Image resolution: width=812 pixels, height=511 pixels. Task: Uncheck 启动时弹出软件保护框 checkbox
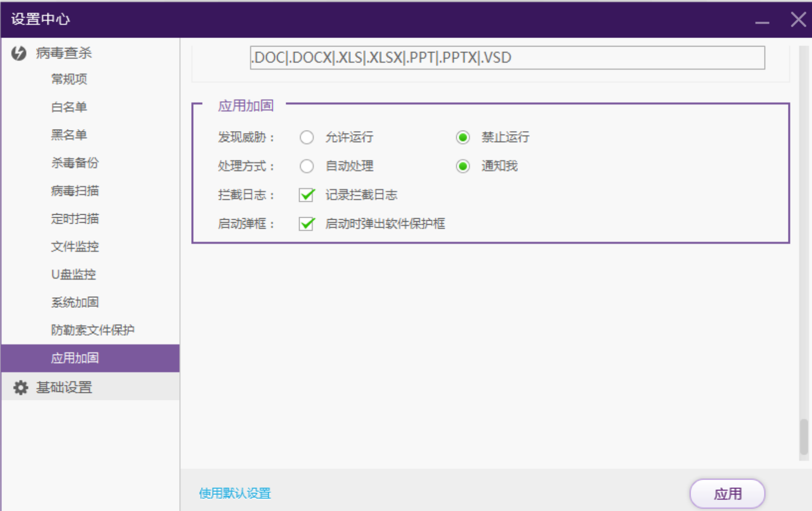coord(307,224)
